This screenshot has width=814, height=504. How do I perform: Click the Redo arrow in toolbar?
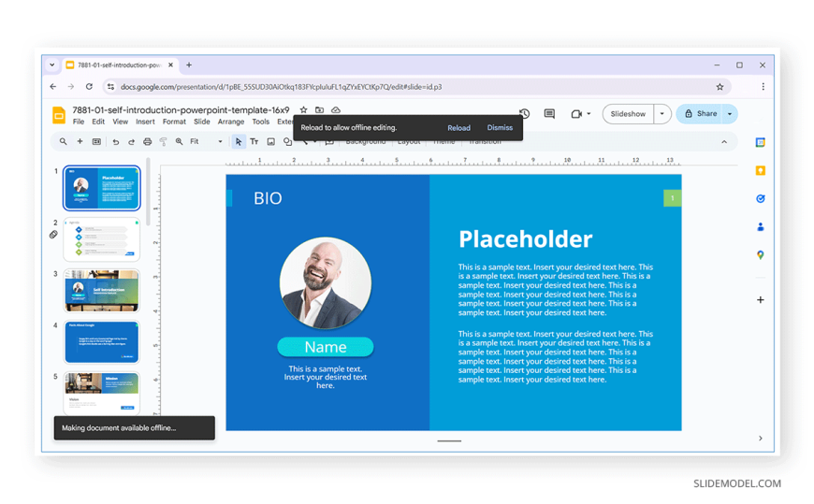pyautogui.click(x=131, y=142)
